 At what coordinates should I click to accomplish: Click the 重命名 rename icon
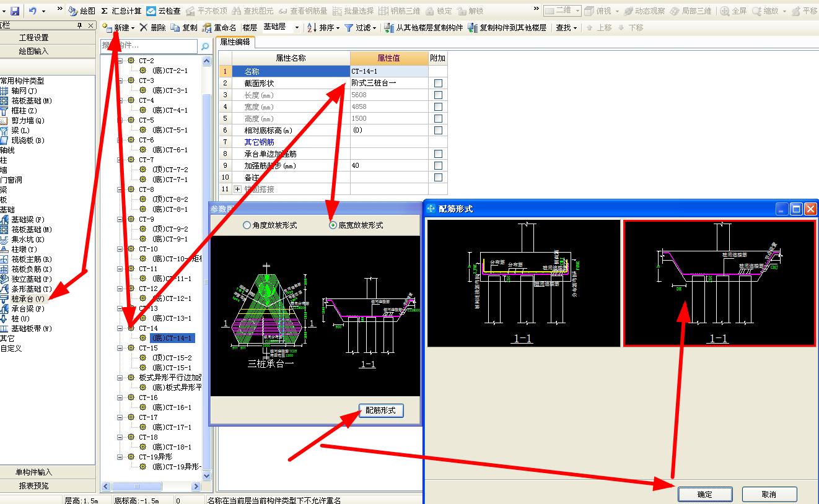pyautogui.click(x=207, y=28)
